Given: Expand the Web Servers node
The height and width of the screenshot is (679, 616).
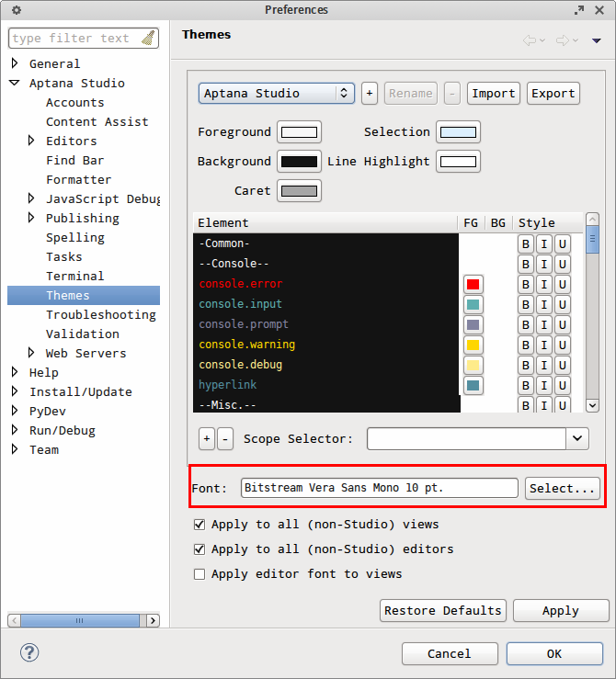Looking at the screenshot, I should [x=31, y=353].
